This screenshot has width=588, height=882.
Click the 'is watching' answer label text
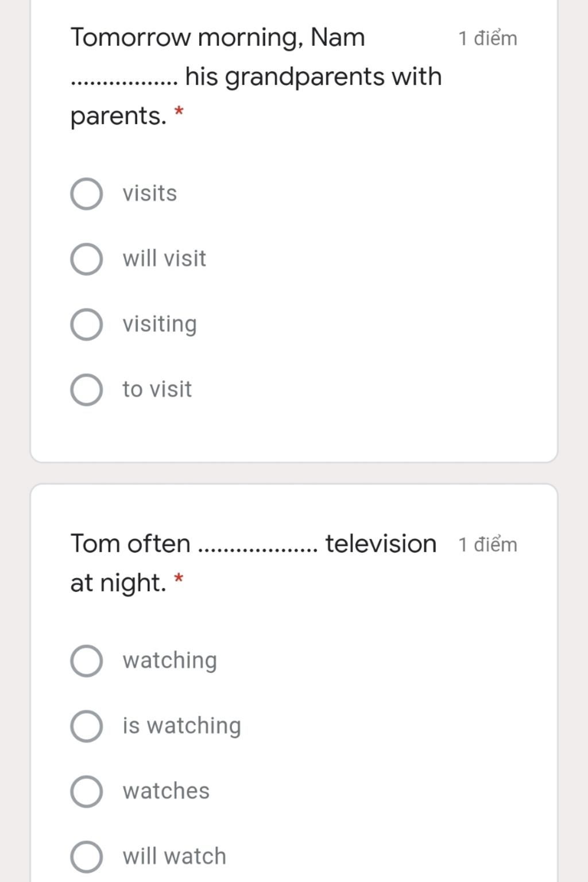coord(181,726)
